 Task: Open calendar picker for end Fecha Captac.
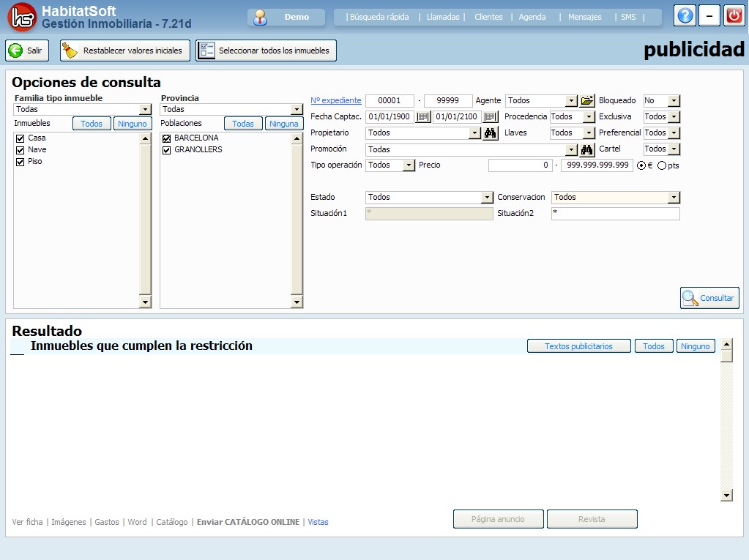(490, 117)
